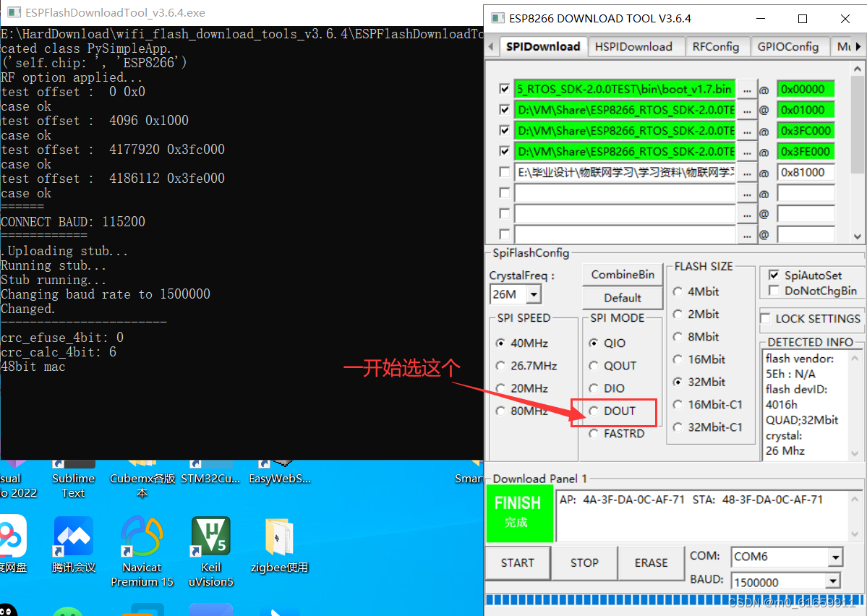Click the file list vertical scrollbar
Screen dimensions: 867x616
pyautogui.click(x=858, y=153)
